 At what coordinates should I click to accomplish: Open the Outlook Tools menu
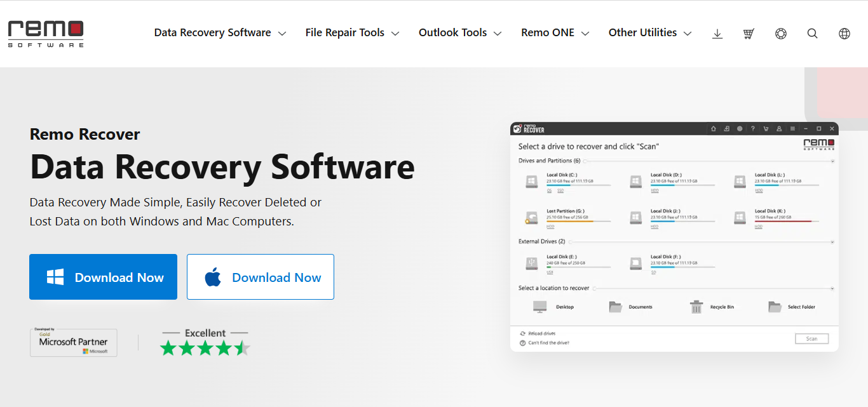tap(460, 33)
